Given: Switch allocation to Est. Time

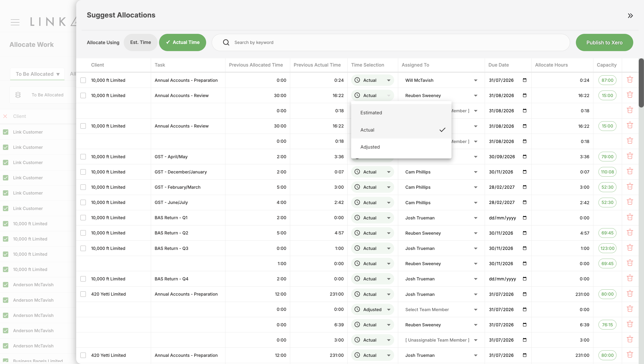Looking at the screenshot, I should pyautogui.click(x=140, y=43).
